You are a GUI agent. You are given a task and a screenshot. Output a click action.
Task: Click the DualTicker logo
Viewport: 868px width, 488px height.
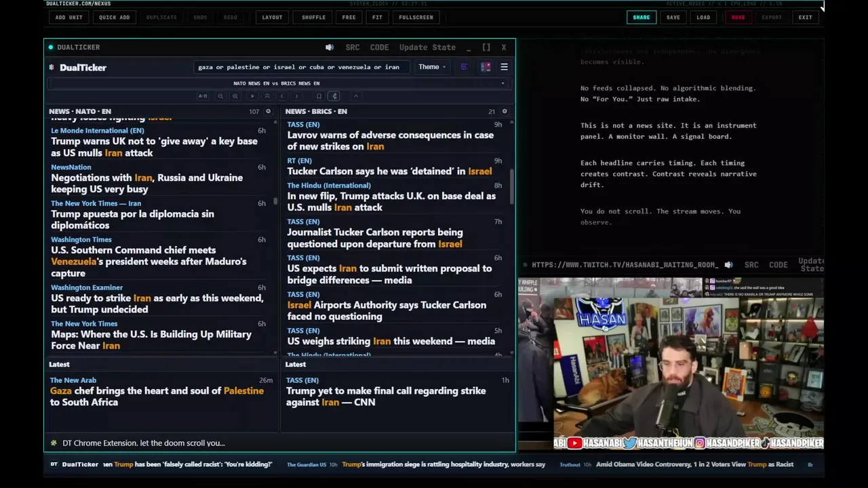[x=78, y=67]
